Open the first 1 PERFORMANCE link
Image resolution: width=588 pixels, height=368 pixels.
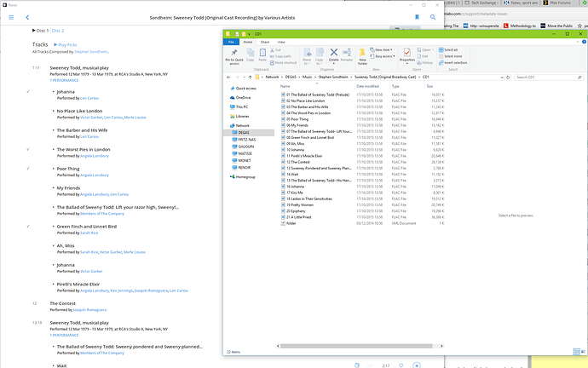(64, 80)
